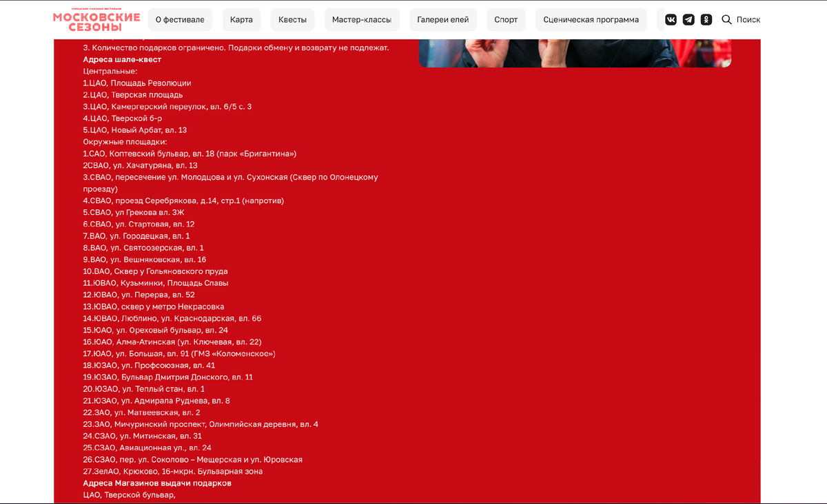This screenshot has height=504, width=827.
Task: Click address ЗАО, ул. Матвеевская, вл. 2
Action: (142, 412)
